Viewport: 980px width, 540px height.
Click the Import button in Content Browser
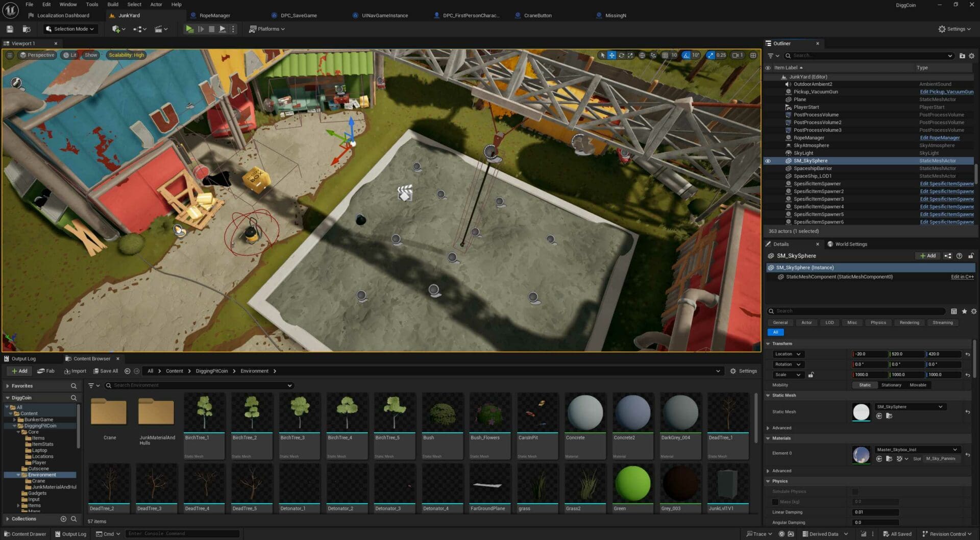pos(75,371)
